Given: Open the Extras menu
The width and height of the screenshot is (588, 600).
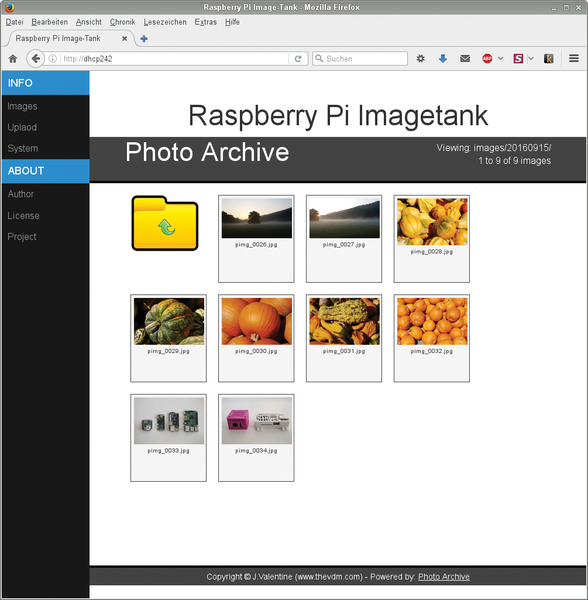Looking at the screenshot, I should [x=205, y=22].
